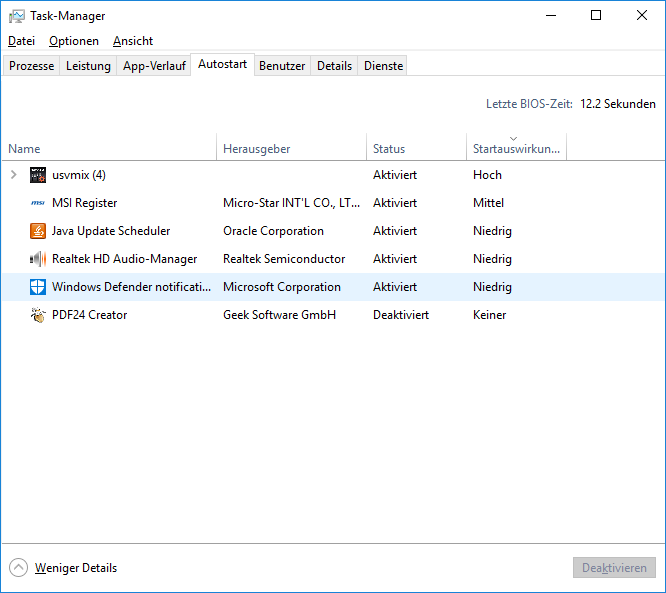Select the MSI Register entry
The height and width of the screenshot is (593, 666).
[x=85, y=203]
